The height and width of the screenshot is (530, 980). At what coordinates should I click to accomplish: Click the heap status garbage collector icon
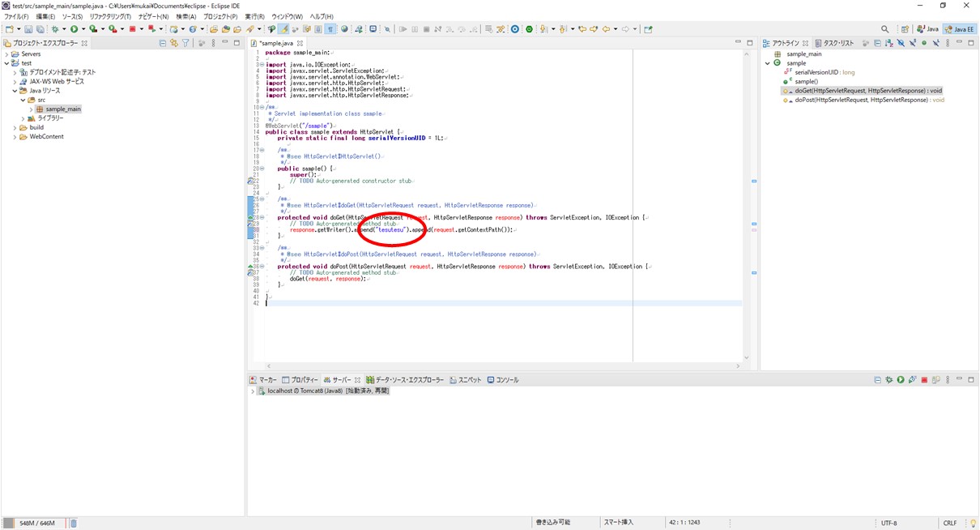(x=73, y=524)
